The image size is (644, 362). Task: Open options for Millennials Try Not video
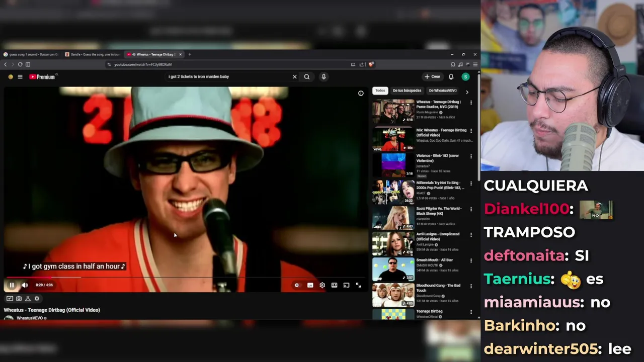471,184
